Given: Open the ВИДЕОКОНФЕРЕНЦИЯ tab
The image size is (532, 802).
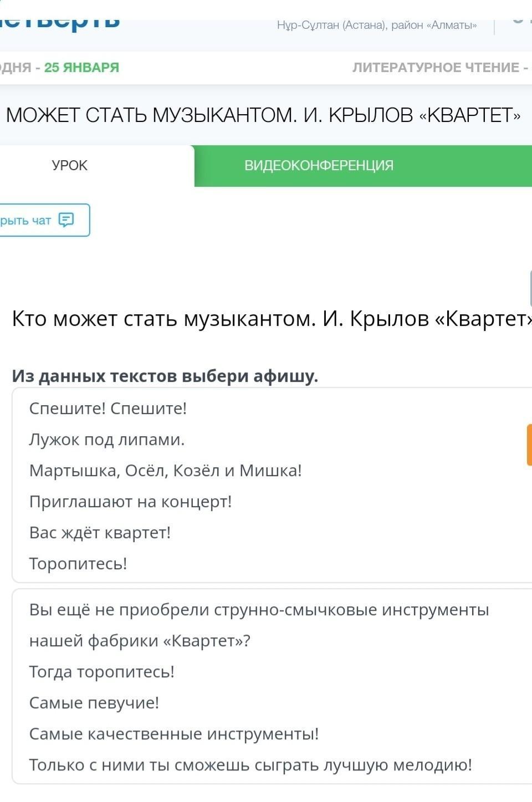Looking at the screenshot, I should 319,166.
